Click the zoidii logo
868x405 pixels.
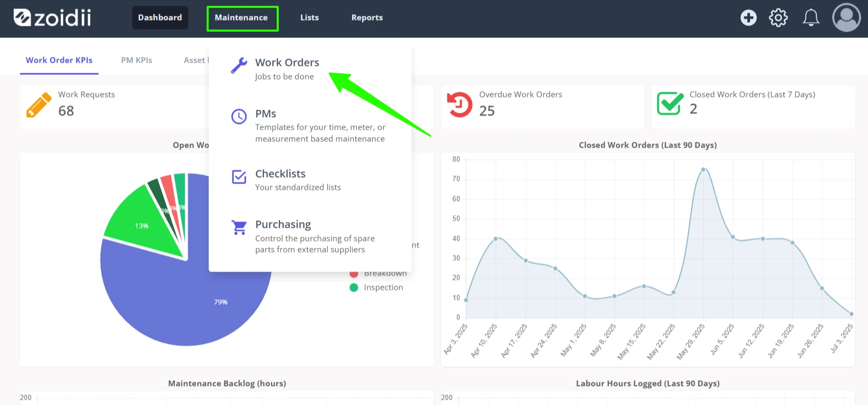[52, 18]
